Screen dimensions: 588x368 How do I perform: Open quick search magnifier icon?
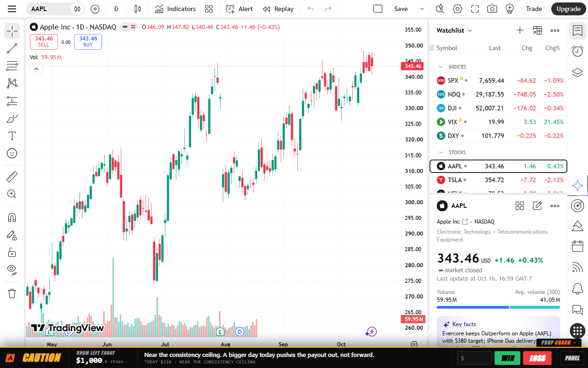point(440,9)
